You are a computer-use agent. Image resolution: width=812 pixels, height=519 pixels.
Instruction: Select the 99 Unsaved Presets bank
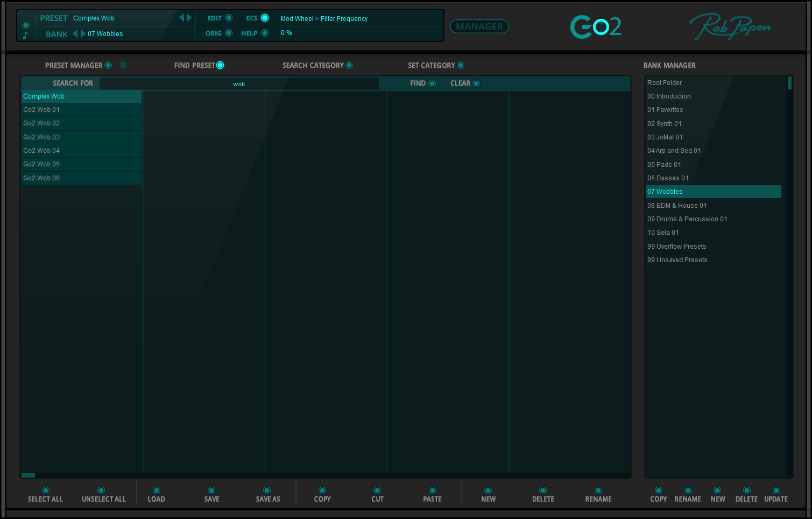714,260
